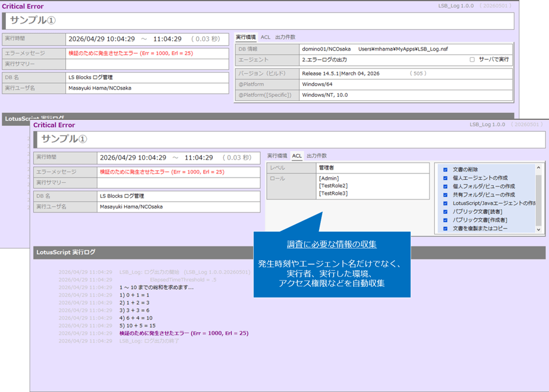Toggle 個人エージェントの作成 checkbox
Screen dimensions: 549x392
446,178
